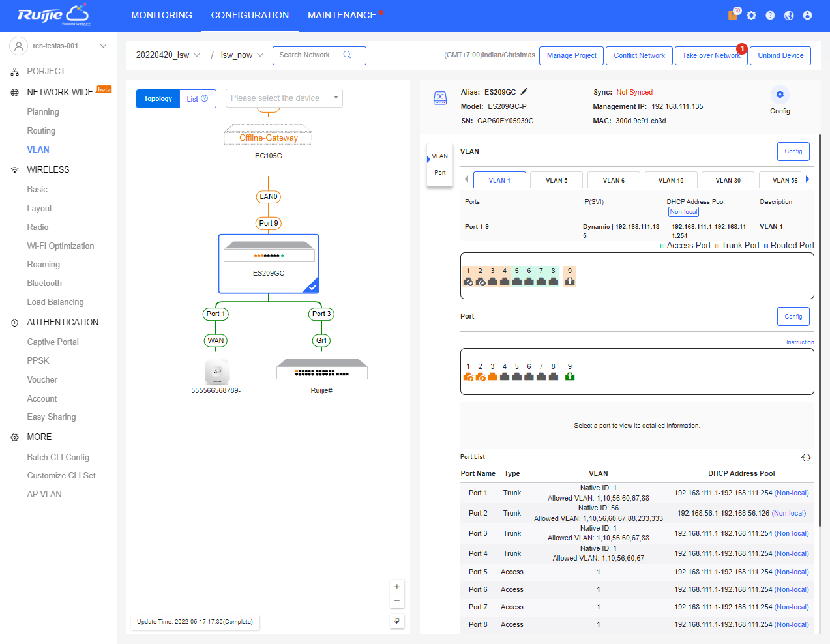The image size is (830, 644).
Task: Refresh the Port List
Action: tap(806, 458)
